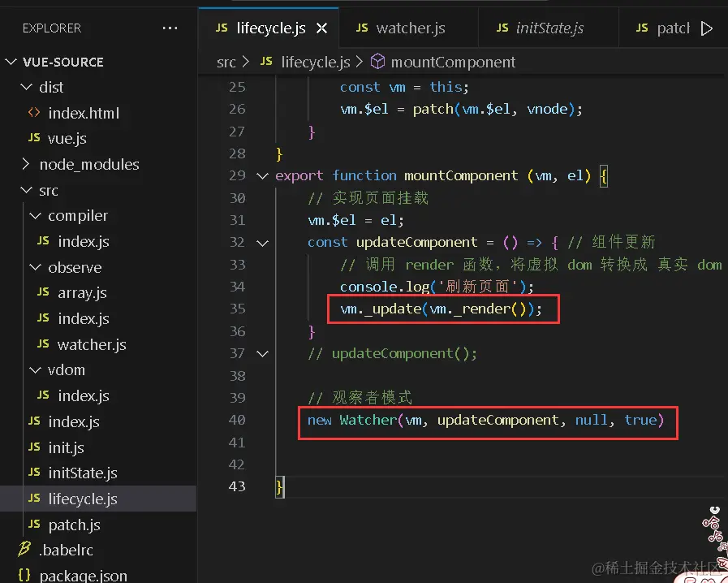Collapse the src folder
This screenshot has height=583, width=728.
[x=27, y=190]
